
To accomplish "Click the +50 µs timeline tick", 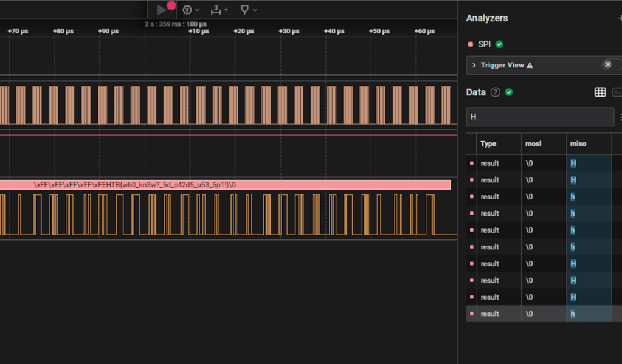I will click(379, 32).
